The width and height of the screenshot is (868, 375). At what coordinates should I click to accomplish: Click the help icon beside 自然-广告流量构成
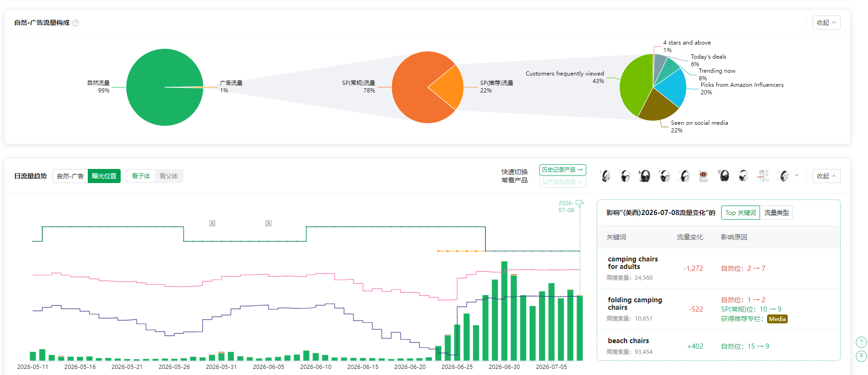(x=76, y=23)
